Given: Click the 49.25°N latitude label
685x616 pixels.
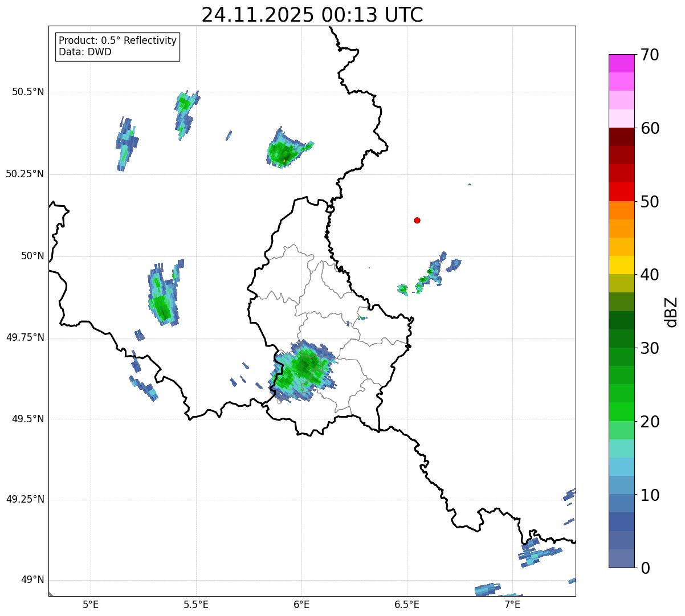Looking at the screenshot, I should [25, 499].
